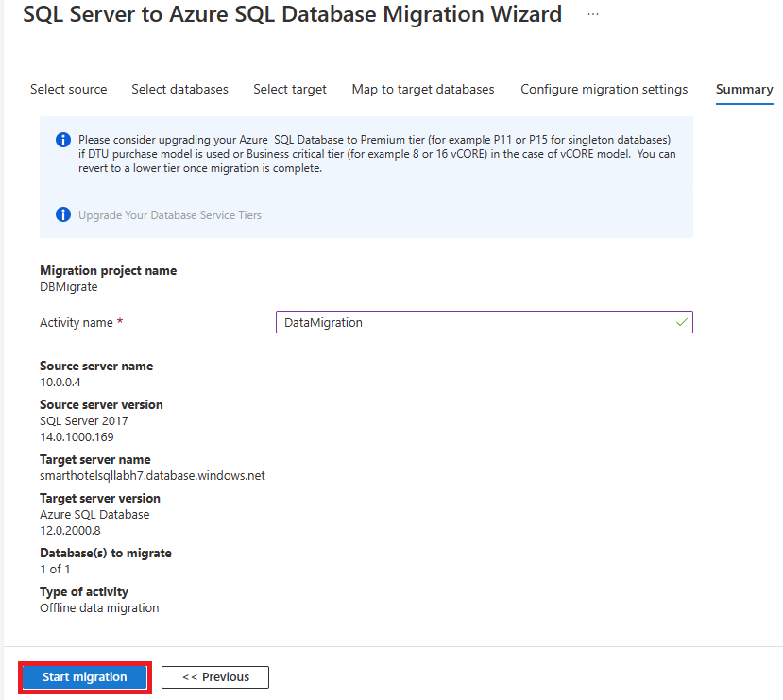Open the Select databases tab
783x700 pixels.
179,90
